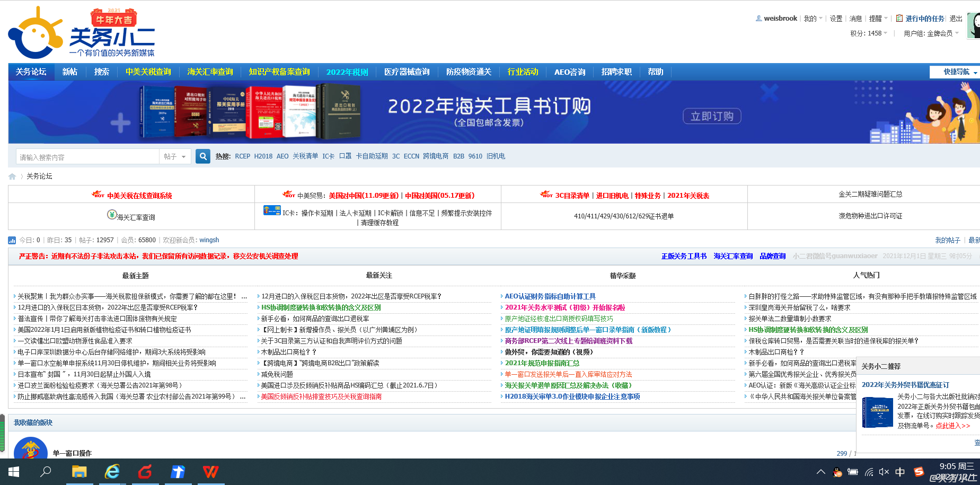Click the 单一窗口操作 forum board icon
Screen dimensions: 980x485
[30, 449]
